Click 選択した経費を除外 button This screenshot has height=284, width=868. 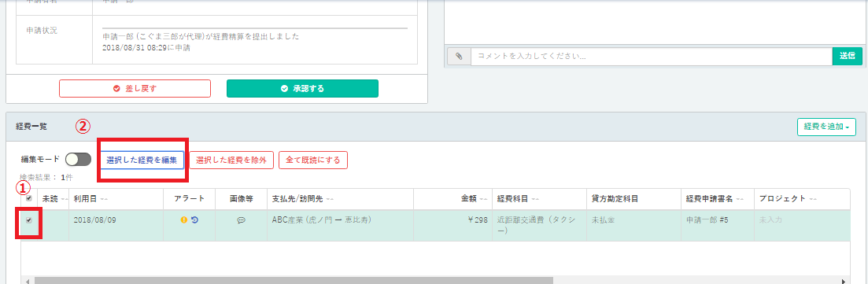[x=231, y=160]
